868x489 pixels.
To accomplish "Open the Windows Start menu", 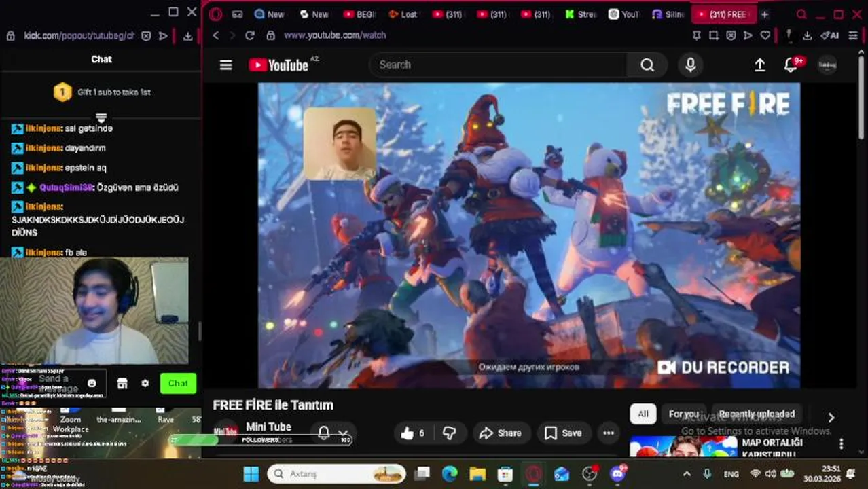I will [x=251, y=473].
